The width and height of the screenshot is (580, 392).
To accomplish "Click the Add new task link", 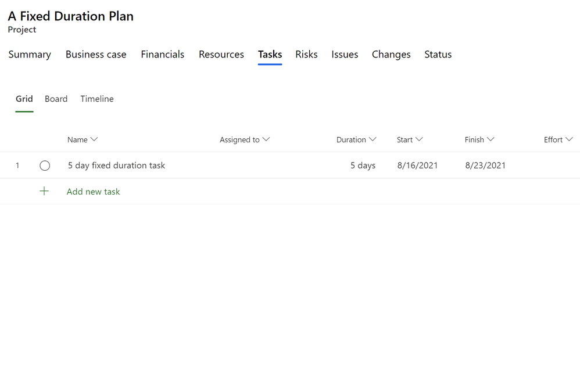I will click(x=93, y=192).
